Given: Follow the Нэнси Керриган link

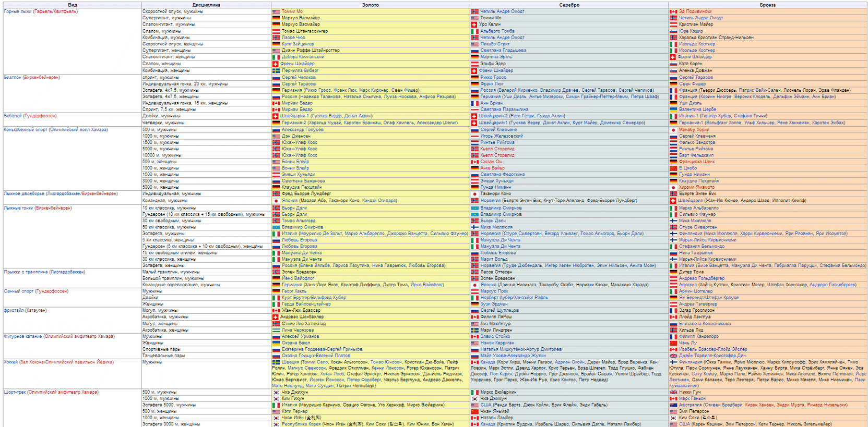Looking at the screenshot, I should point(497,343).
